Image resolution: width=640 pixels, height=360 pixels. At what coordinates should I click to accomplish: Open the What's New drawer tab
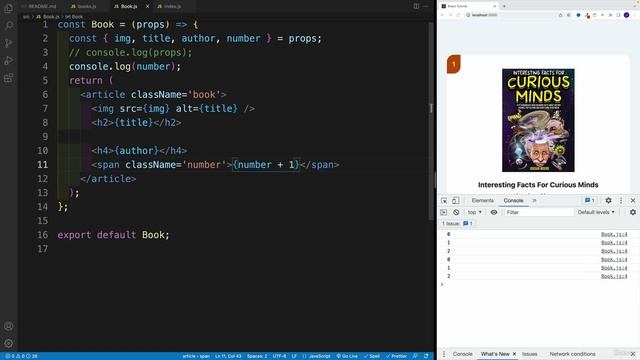pos(495,354)
